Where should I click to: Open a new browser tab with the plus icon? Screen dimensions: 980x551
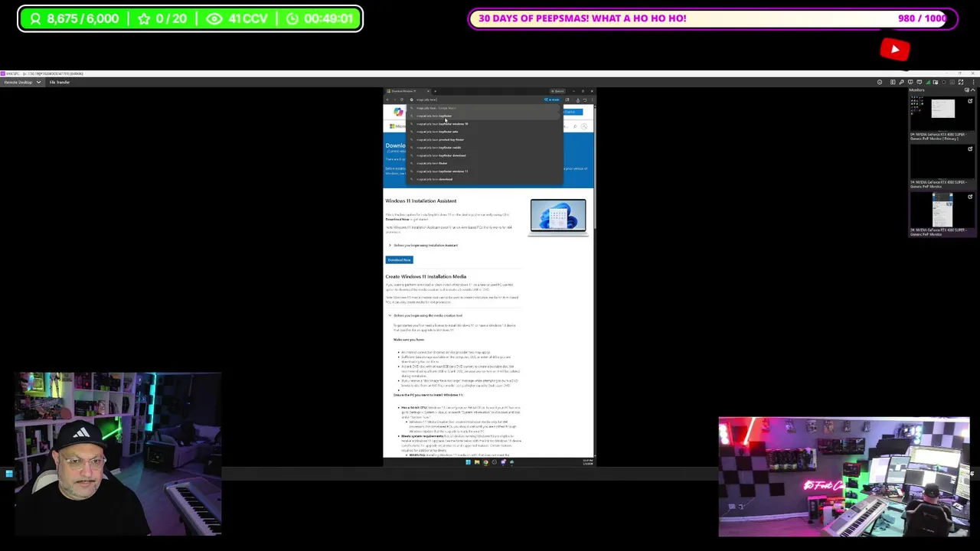[x=435, y=91]
